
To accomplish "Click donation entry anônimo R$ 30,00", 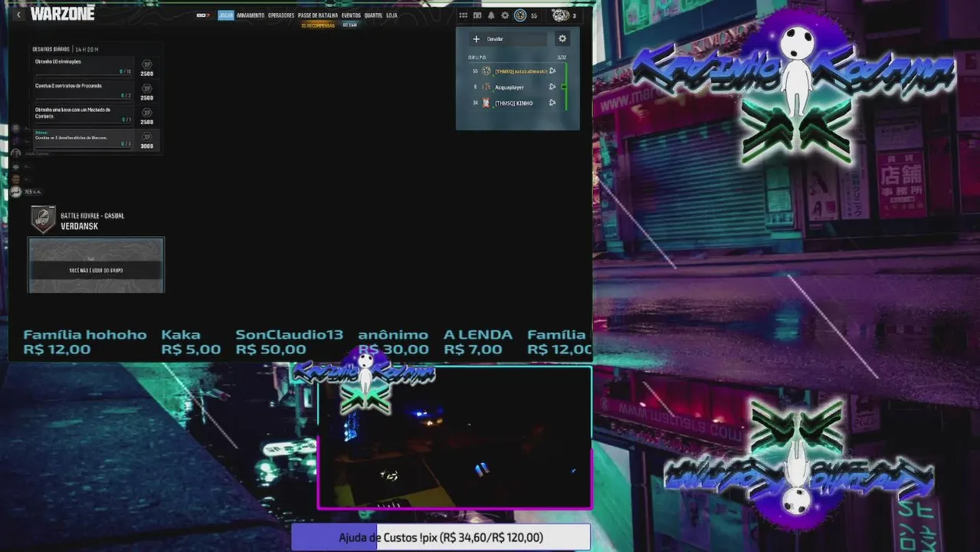I will (393, 342).
